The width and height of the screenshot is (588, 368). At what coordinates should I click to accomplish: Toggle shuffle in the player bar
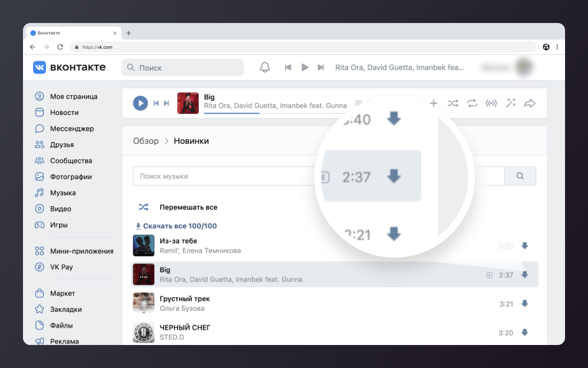click(x=453, y=103)
